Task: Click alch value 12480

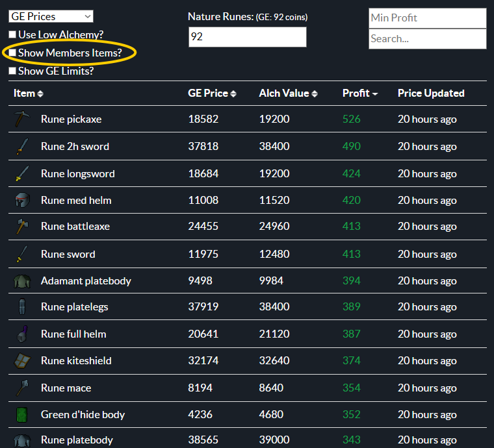Action: (274, 254)
